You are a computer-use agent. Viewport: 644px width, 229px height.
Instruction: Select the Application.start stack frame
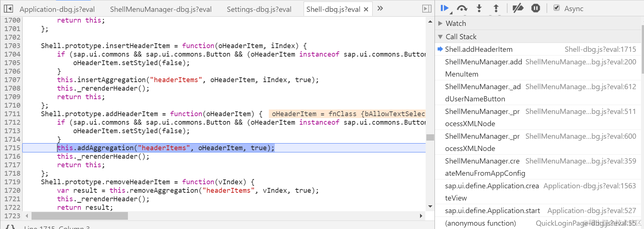(x=538, y=211)
